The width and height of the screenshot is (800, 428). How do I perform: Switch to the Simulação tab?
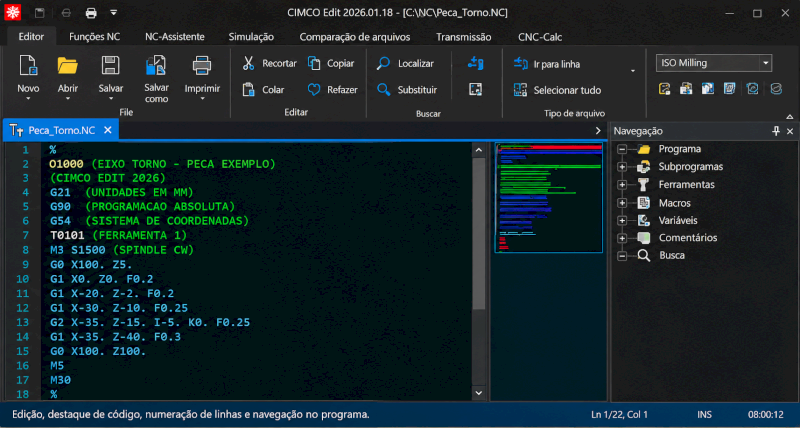pos(251,37)
